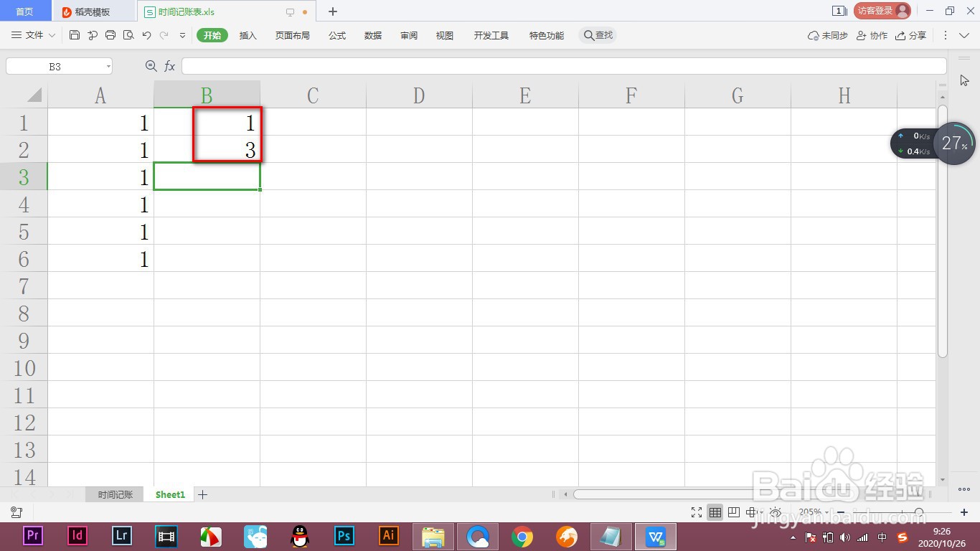Select cell B2 containing 3
The width and height of the screenshot is (980, 551).
click(x=207, y=149)
